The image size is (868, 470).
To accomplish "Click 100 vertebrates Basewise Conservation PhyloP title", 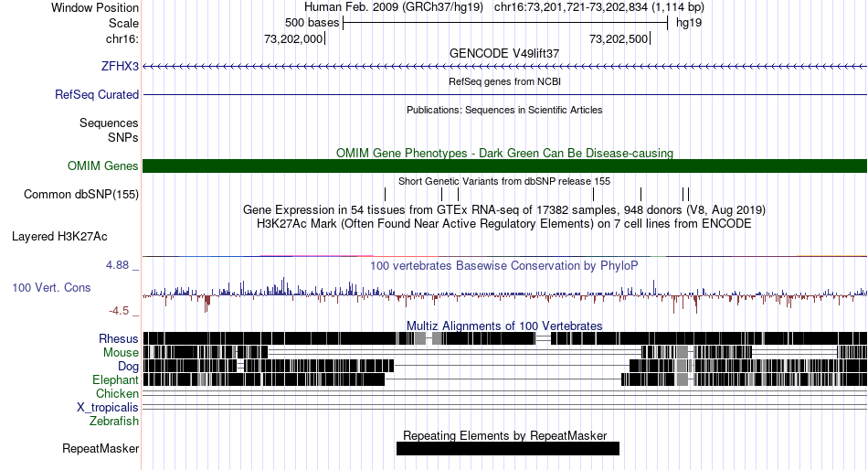I will pyautogui.click(x=504, y=265).
